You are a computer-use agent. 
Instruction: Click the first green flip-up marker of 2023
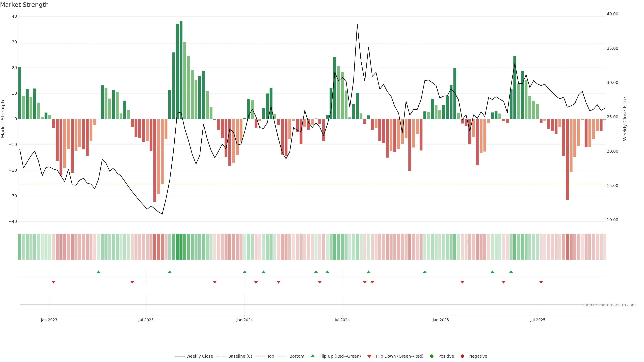pyautogui.click(x=98, y=272)
